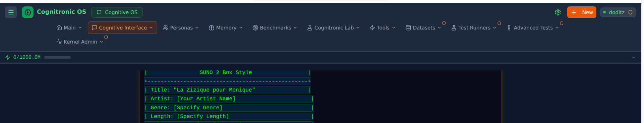Open the Personas menu

[181, 28]
